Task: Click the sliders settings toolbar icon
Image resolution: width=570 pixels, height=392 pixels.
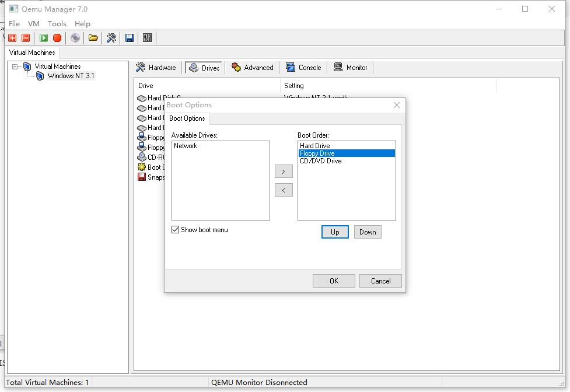Action: (x=147, y=38)
